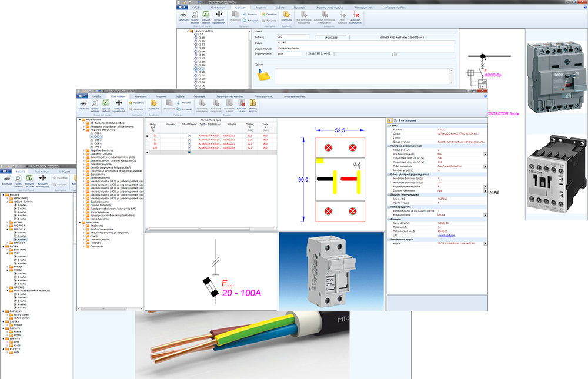The height and width of the screenshot is (379, 588).
Task: Toggle the IsFailMaterial checkbox in the 100 A row
Action: coord(189,147)
